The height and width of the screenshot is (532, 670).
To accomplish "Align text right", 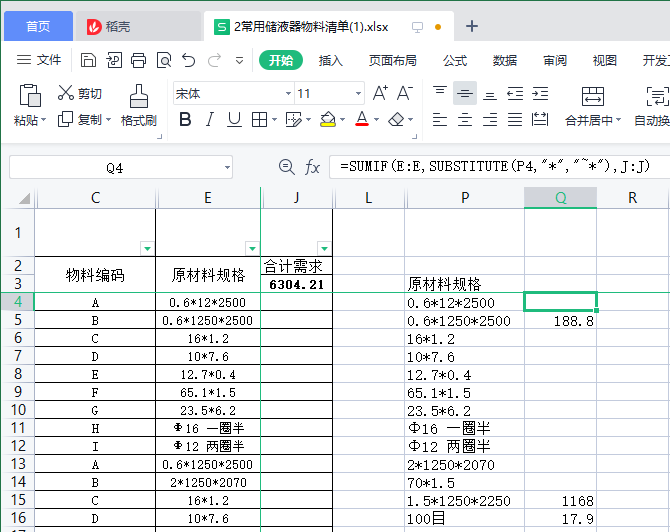I will (x=490, y=120).
